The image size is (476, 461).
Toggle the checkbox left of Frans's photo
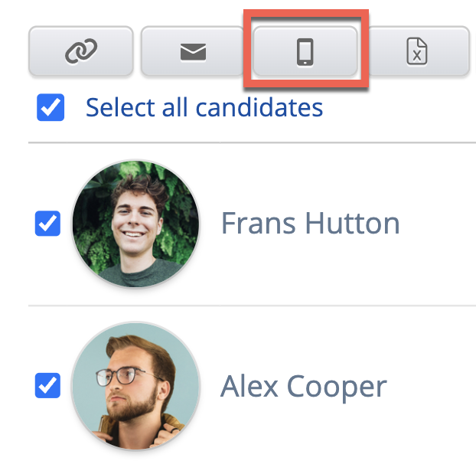47,224
